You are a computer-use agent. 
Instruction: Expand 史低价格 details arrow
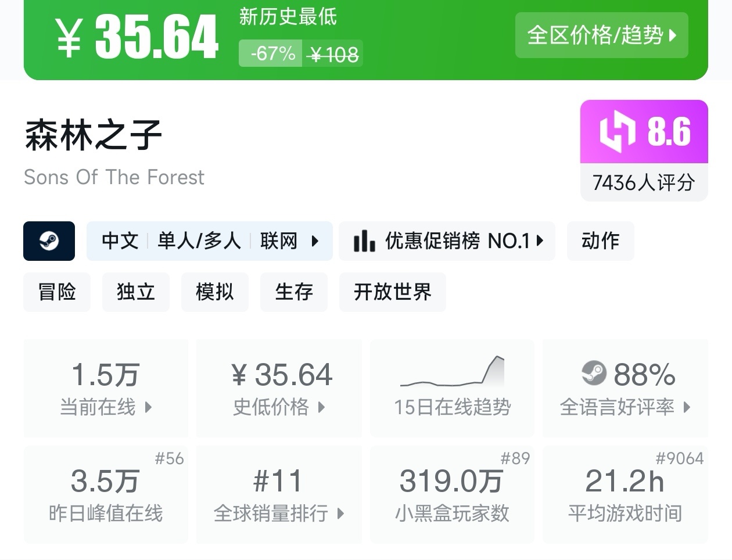click(321, 407)
